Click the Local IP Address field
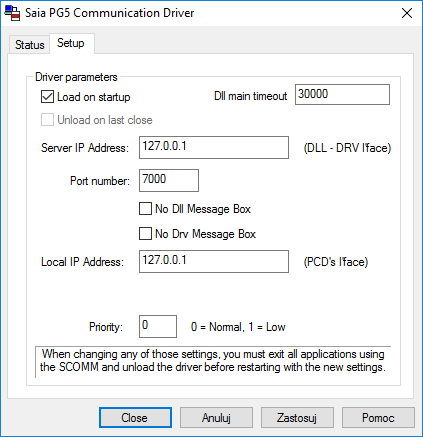 (x=214, y=261)
